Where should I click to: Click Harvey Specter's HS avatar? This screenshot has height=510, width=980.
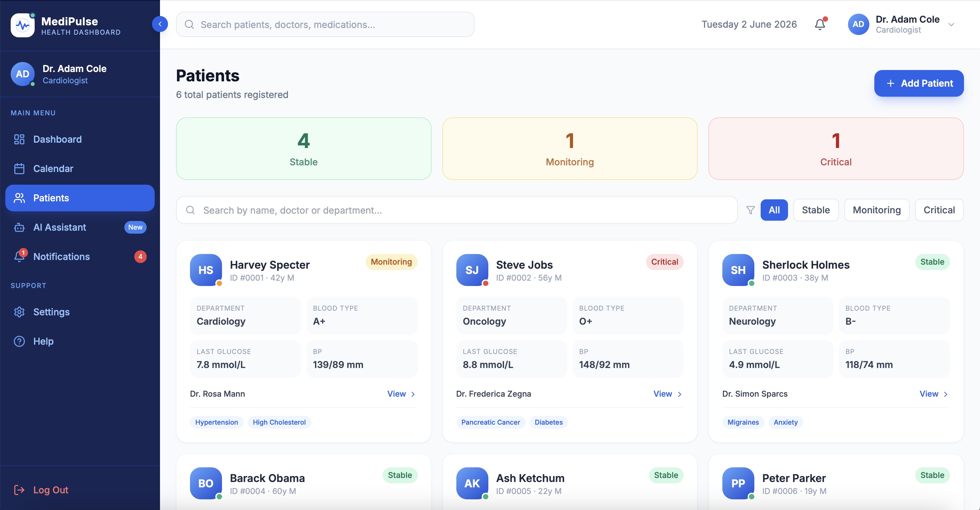(x=206, y=270)
